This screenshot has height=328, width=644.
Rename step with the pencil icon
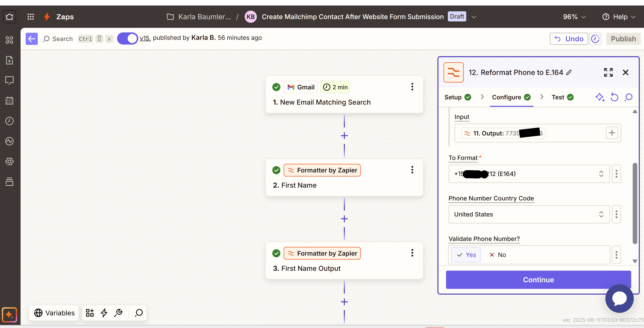tap(569, 73)
